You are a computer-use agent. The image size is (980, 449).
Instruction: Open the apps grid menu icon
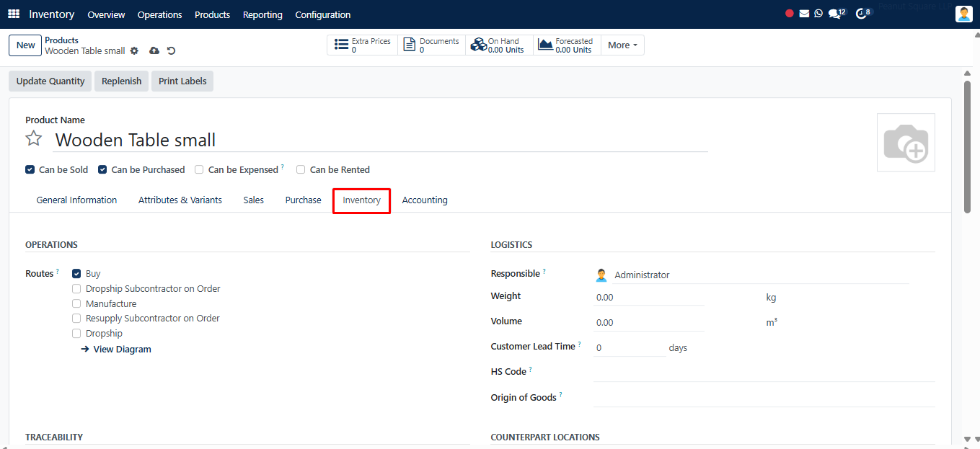(14, 14)
